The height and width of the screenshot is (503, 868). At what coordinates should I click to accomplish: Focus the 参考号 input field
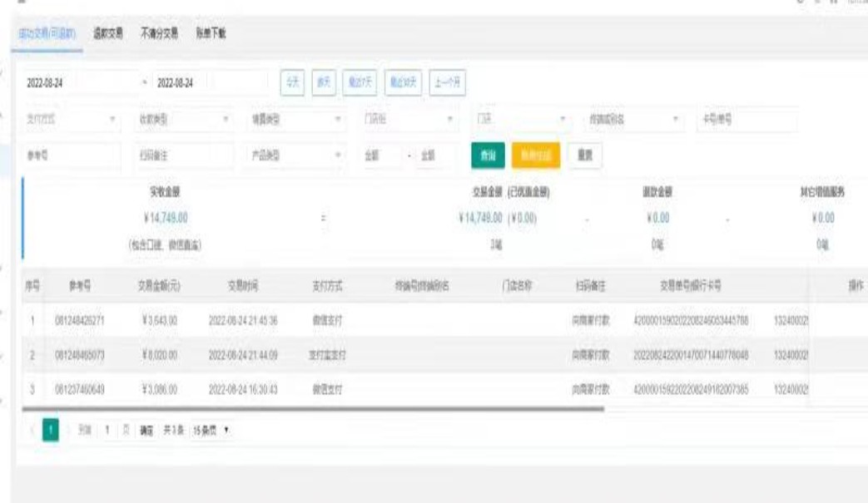(72, 155)
